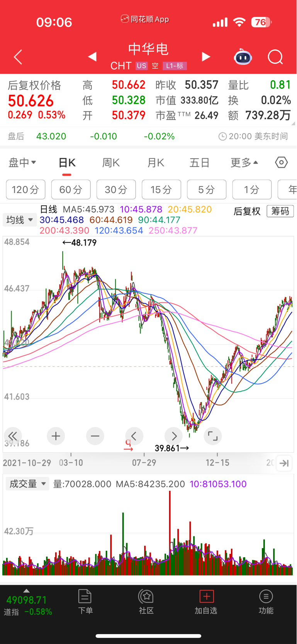Open the 成交量 indicator dropdown

point(27,484)
